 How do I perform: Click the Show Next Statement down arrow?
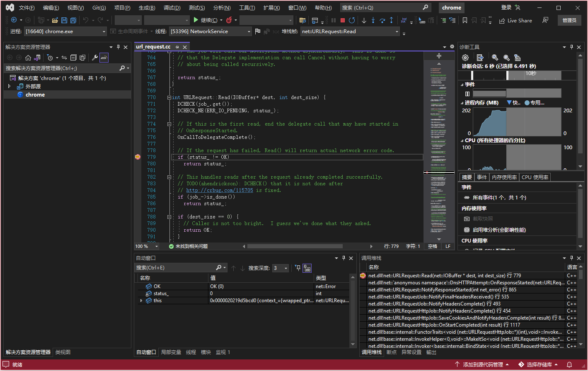364,20
